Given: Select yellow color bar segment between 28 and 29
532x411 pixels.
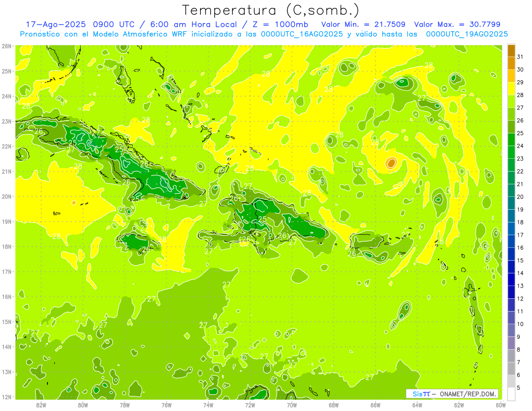Looking at the screenshot, I should [511, 89].
